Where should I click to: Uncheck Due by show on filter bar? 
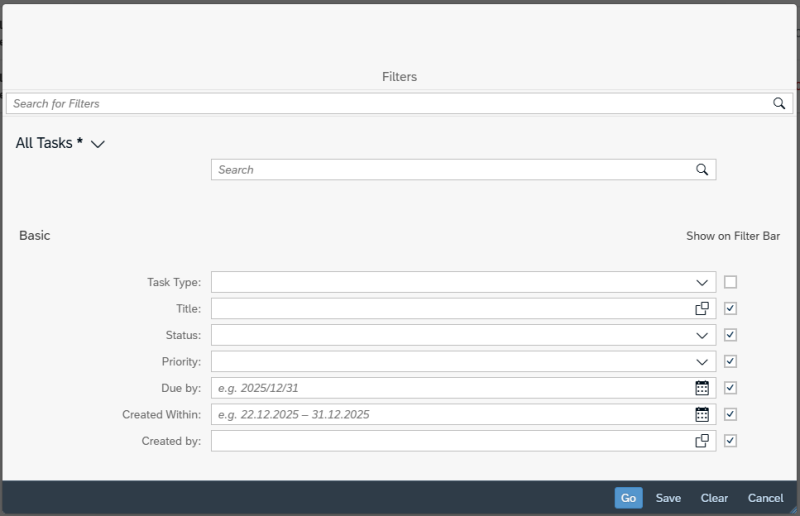point(731,388)
